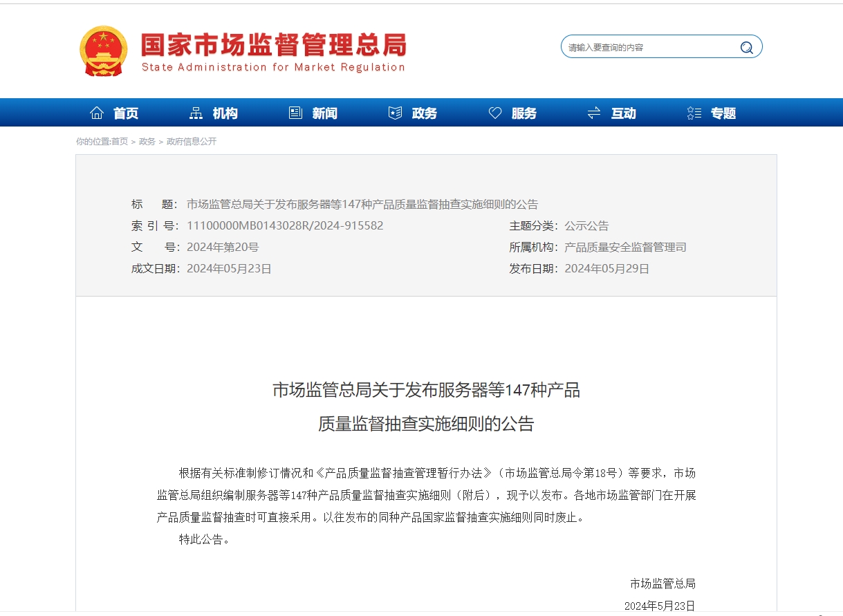This screenshot has width=843, height=616.
Task: Click the list icon beside 专题
Action: (x=694, y=113)
